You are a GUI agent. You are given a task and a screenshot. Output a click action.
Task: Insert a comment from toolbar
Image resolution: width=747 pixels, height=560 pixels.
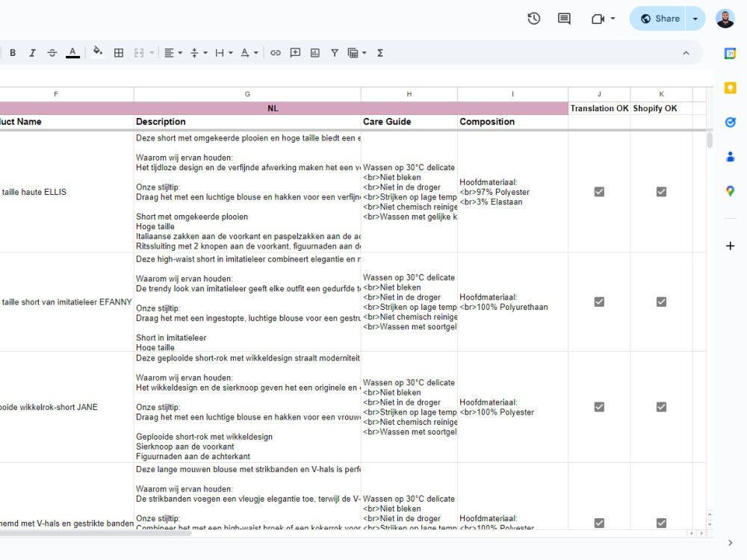295,53
